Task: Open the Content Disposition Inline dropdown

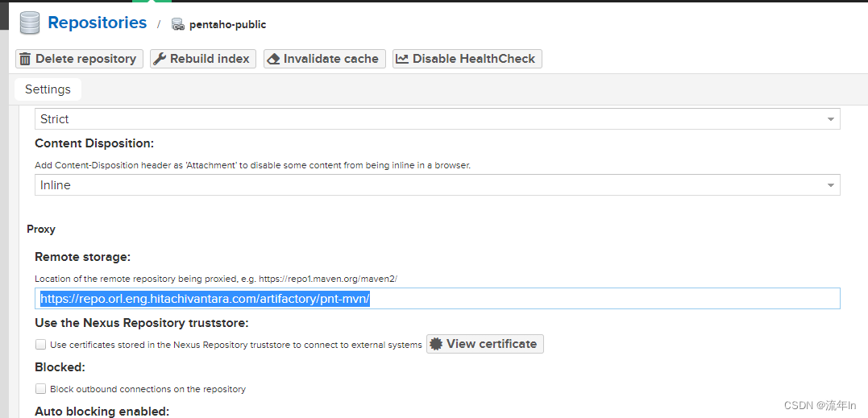Action: [x=438, y=184]
